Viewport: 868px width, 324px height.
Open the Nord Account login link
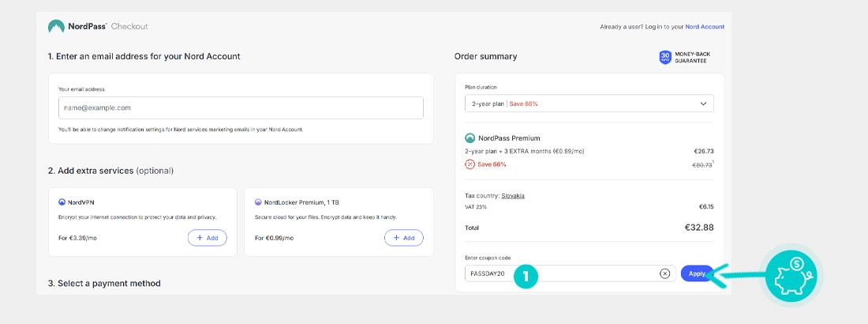pyautogui.click(x=705, y=27)
